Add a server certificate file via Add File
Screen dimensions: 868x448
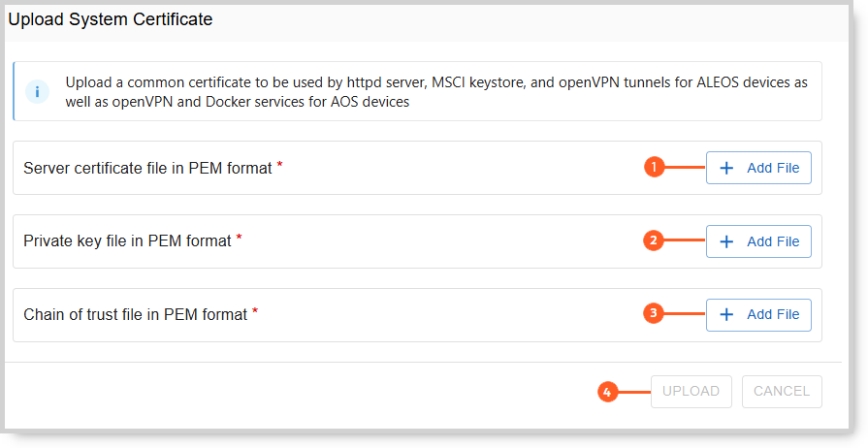758,168
